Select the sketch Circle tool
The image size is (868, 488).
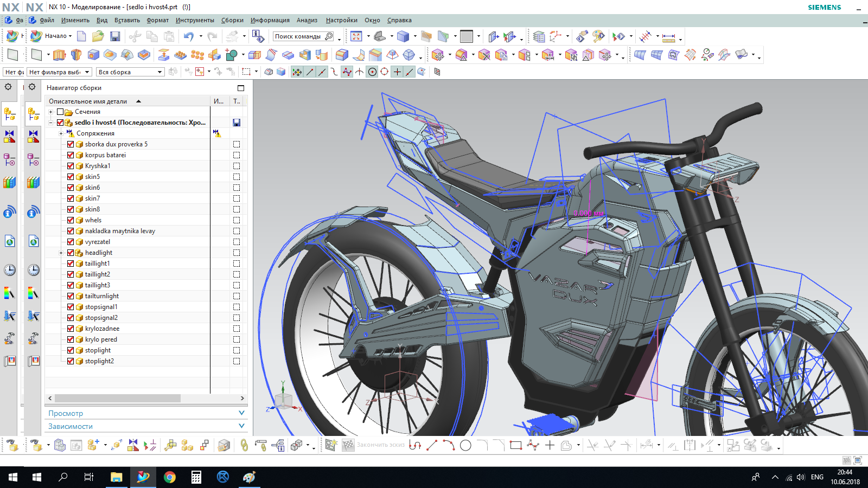pos(465,445)
